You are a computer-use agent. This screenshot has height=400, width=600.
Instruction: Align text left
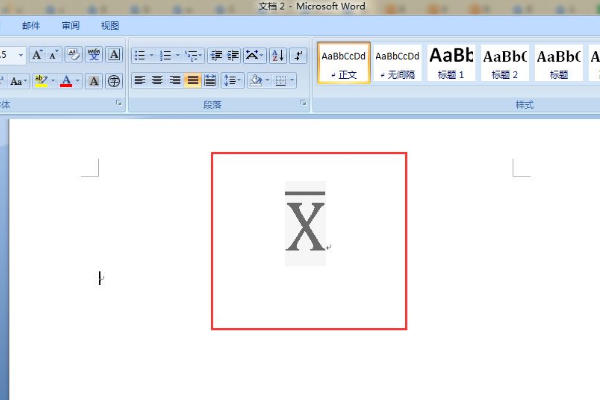coord(140,80)
